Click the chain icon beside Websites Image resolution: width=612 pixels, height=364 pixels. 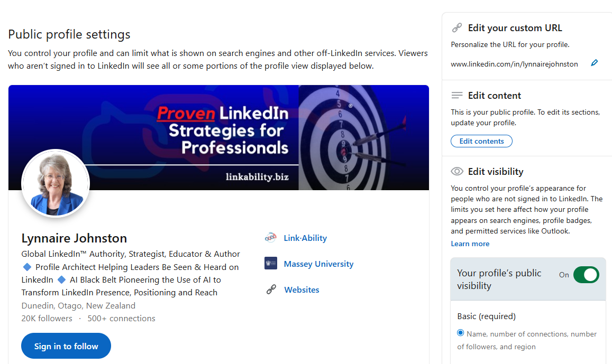[271, 290]
